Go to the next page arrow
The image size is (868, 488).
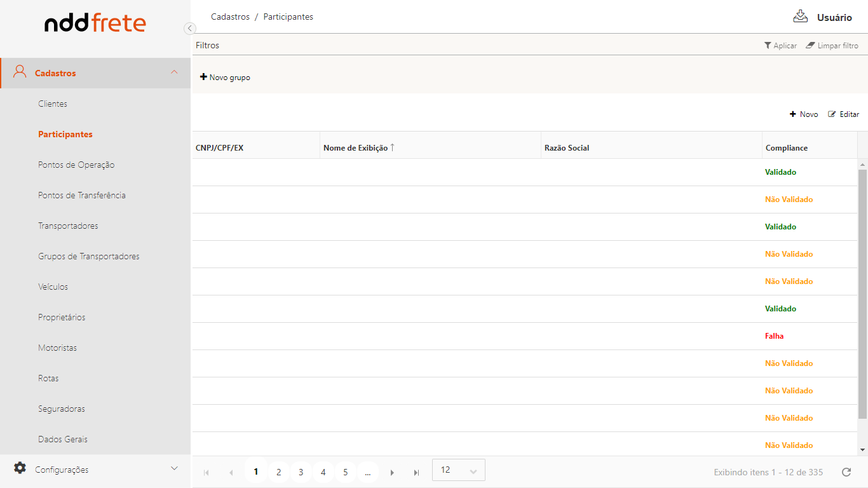point(392,472)
